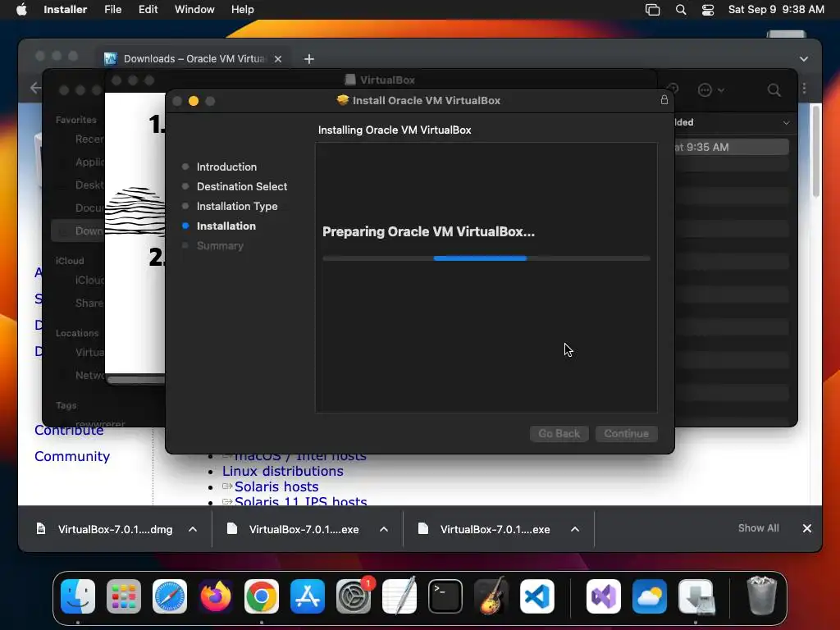The width and height of the screenshot is (840, 630).
Task: Open Spotlight search in menu bar
Action: click(x=680, y=10)
